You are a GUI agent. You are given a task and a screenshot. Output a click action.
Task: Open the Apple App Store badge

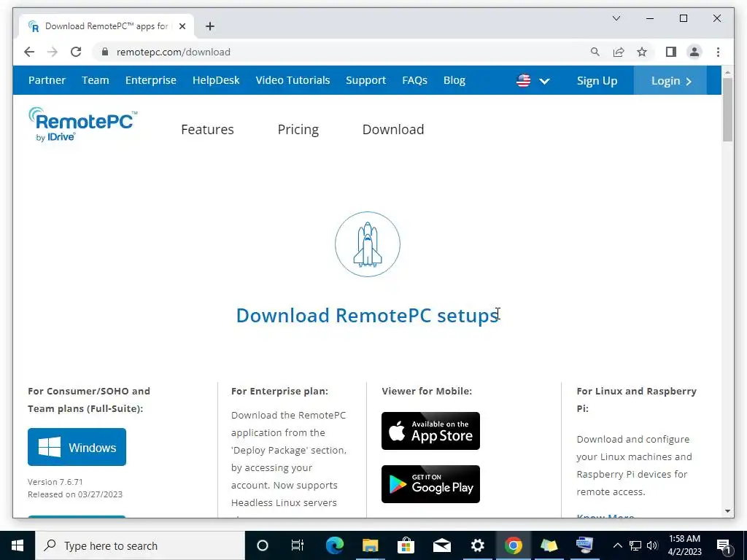click(x=430, y=431)
